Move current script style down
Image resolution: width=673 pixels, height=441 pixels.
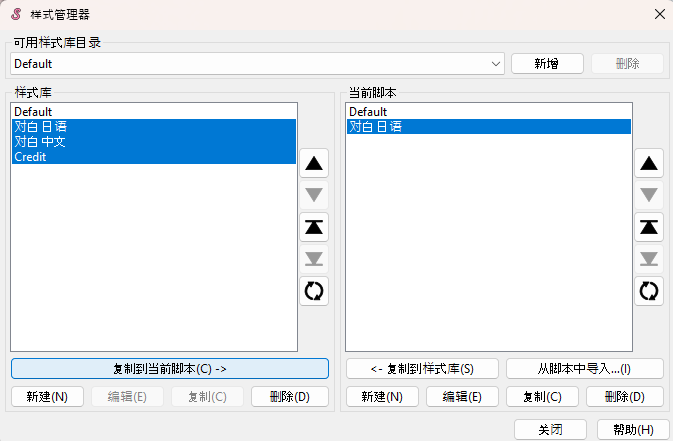649,195
